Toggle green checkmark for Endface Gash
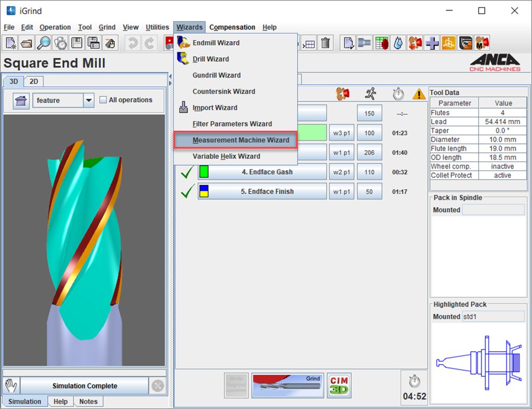This screenshot has height=409, width=532. (187, 172)
